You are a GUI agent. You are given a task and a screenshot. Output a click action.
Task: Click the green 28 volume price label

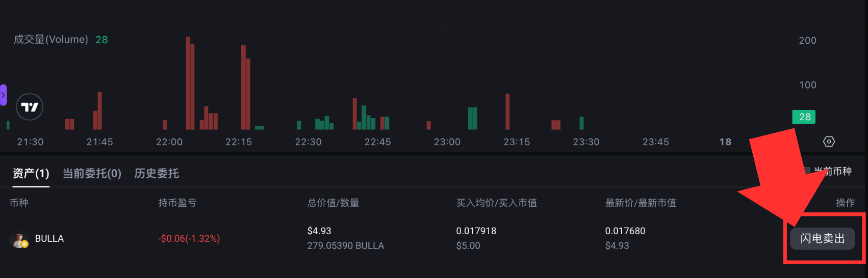coord(804,117)
